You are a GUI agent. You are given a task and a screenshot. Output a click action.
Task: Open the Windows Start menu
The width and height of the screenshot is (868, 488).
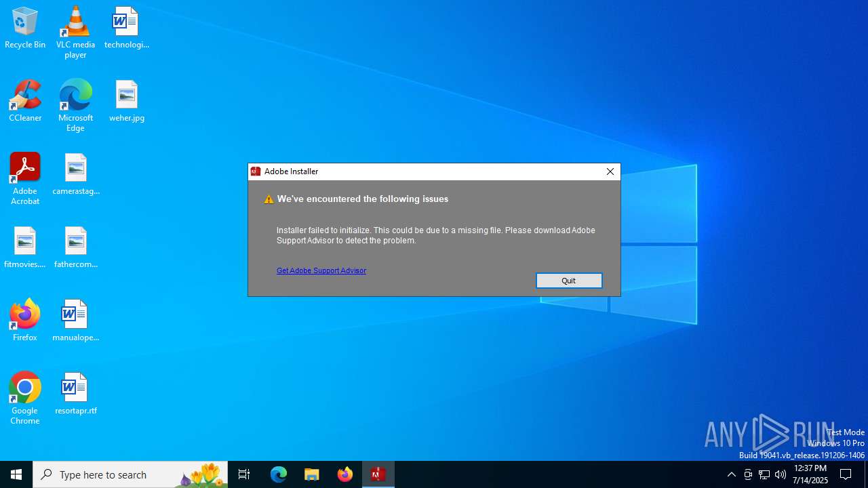[16, 474]
